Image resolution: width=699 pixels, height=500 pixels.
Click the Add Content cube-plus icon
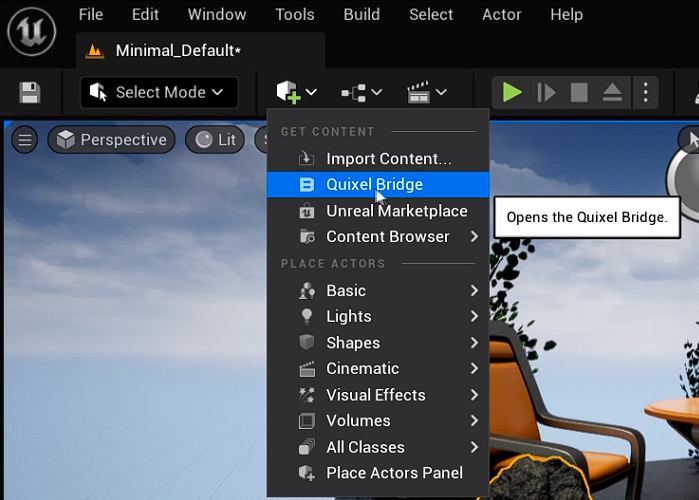[288, 92]
